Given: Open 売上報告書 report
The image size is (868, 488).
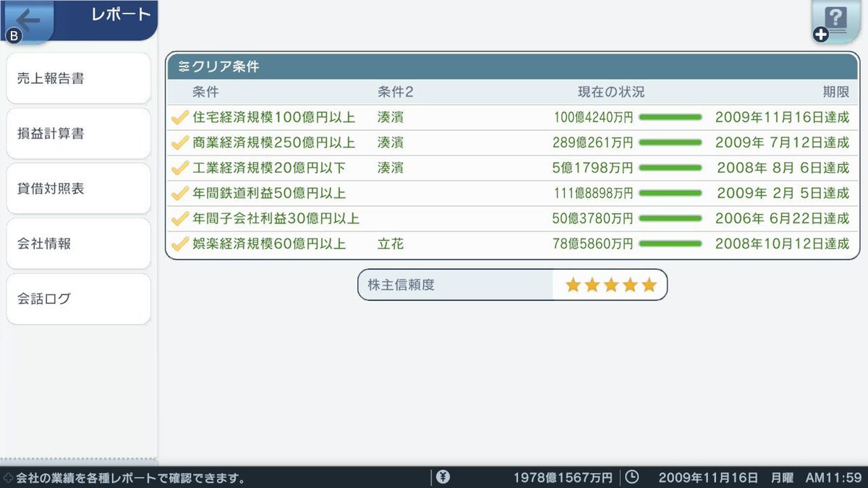Looking at the screenshot, I should (x=79, y=78).
